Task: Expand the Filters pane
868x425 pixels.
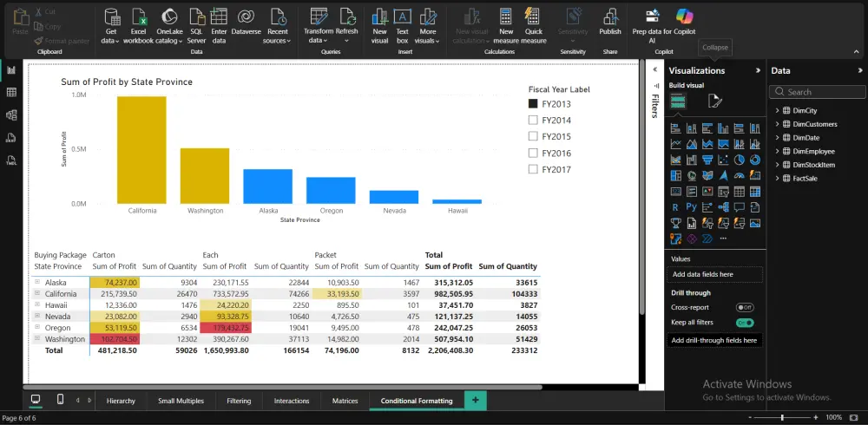Action: (654, 69)
